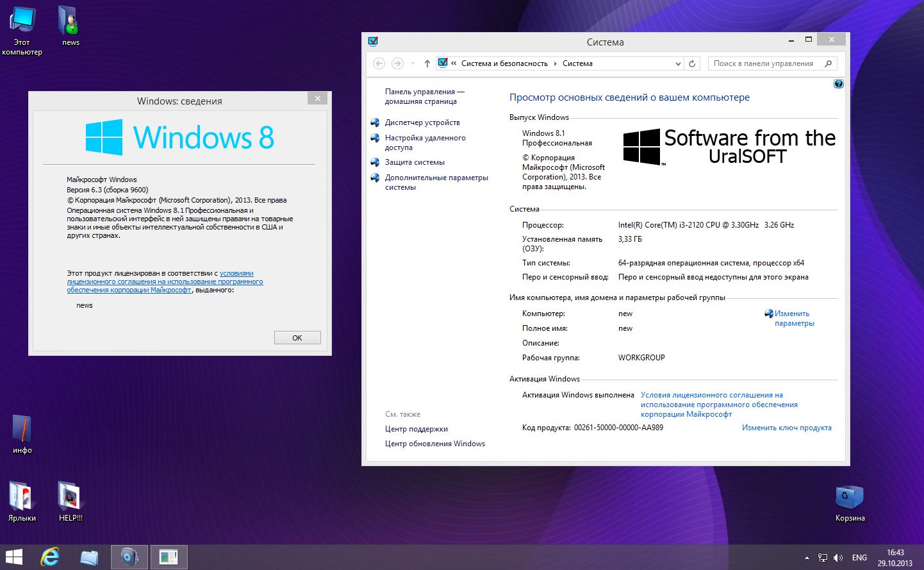924x570 pixels.
Task: Select '3,33 ГБ' installed memory value
Action: click(x=630, y=239)
